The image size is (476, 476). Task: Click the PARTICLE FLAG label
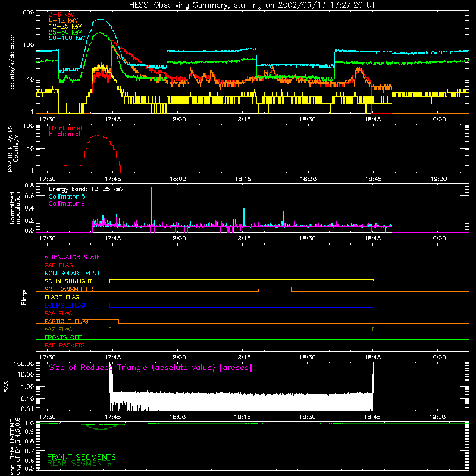pos(67,321)
